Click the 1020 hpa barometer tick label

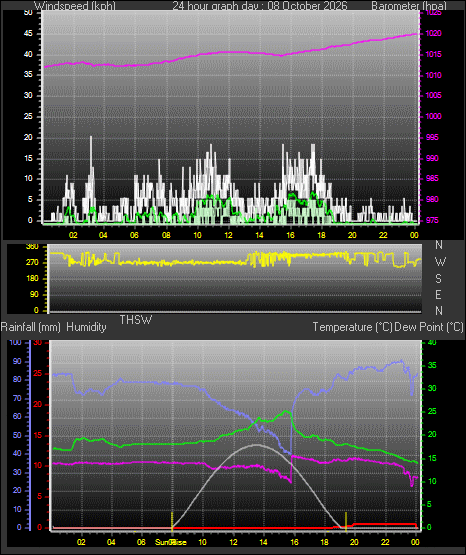(433, 34)
